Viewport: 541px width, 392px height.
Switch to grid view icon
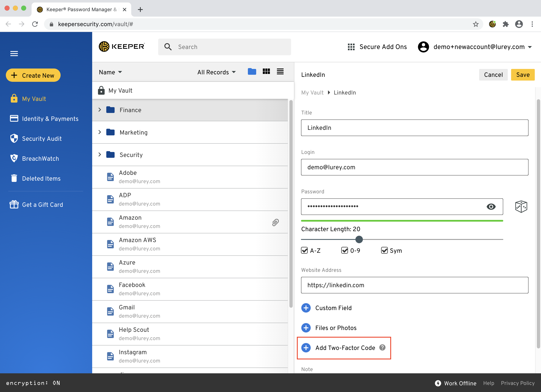(x=266, y=71)
